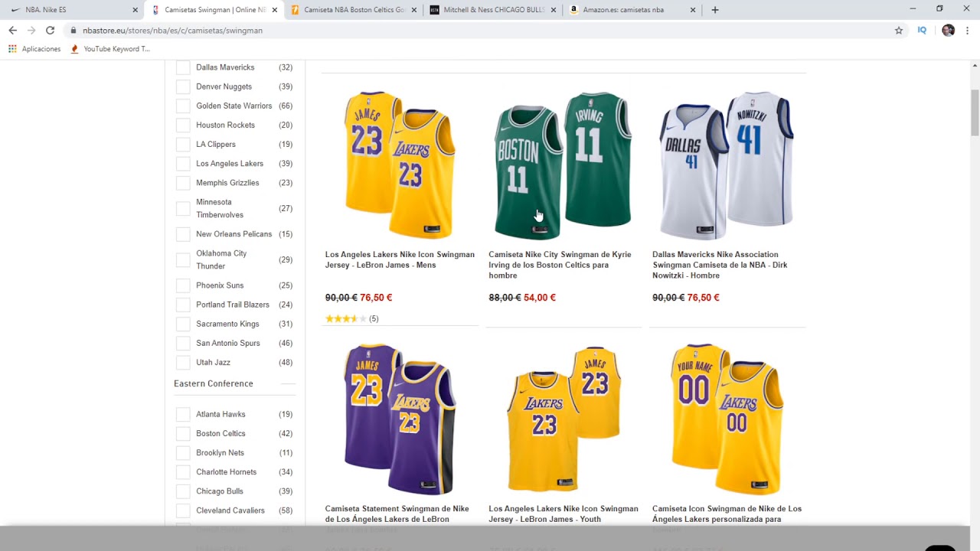Check the Brooklyn Nets filter
This screenshot has height=551, width=980.
click(183, 453)
